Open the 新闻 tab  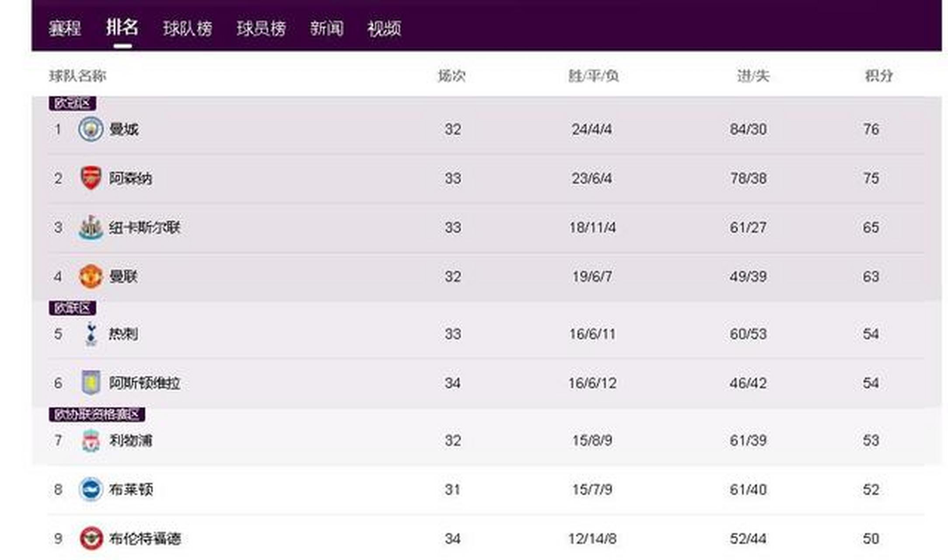[327, 28]
